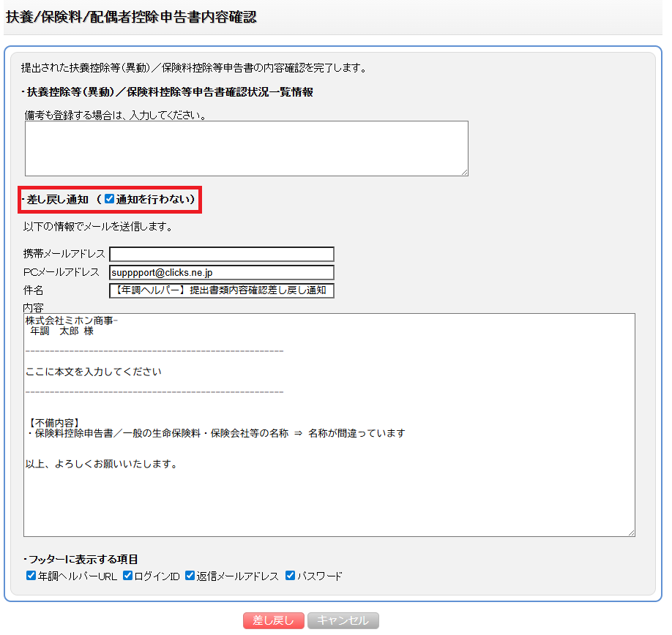
Task: Click the PCメールアドレス field
Action: pos(221,273)
